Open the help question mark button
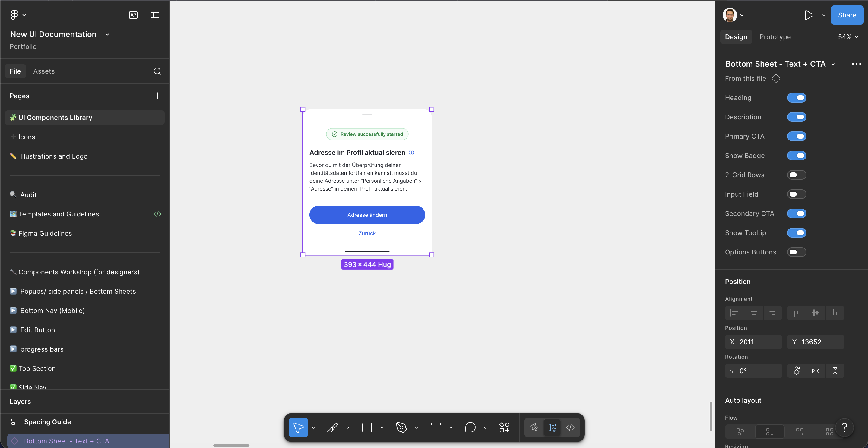This screenshot has height=448, width=868. pos(844,428)
